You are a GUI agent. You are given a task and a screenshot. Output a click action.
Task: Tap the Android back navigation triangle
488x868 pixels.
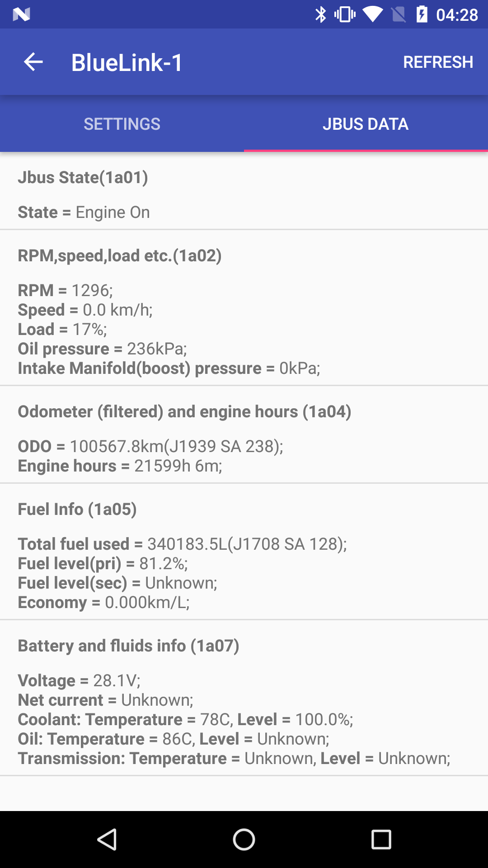[108, 840]
